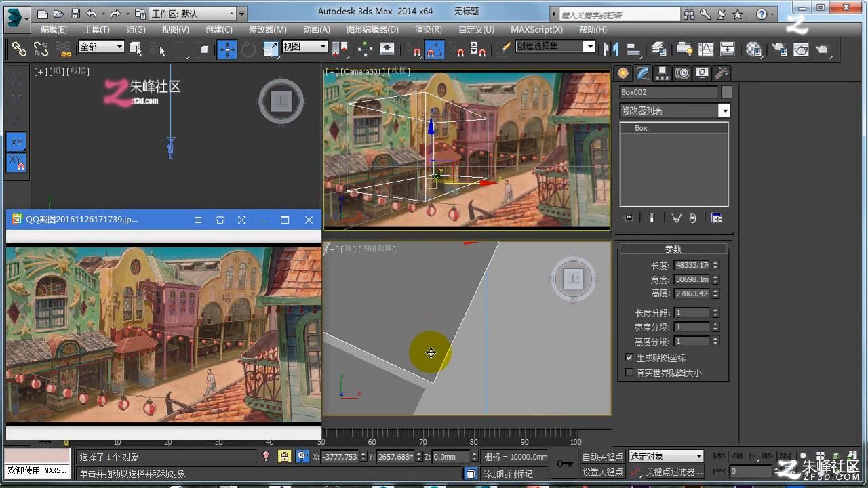Toggle the selection lock padlock

[x=285, y=457]
